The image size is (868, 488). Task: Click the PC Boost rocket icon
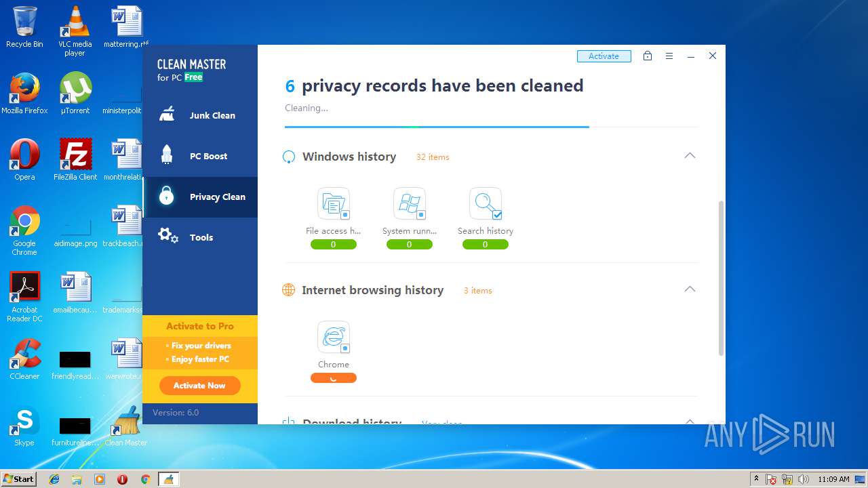167,155
